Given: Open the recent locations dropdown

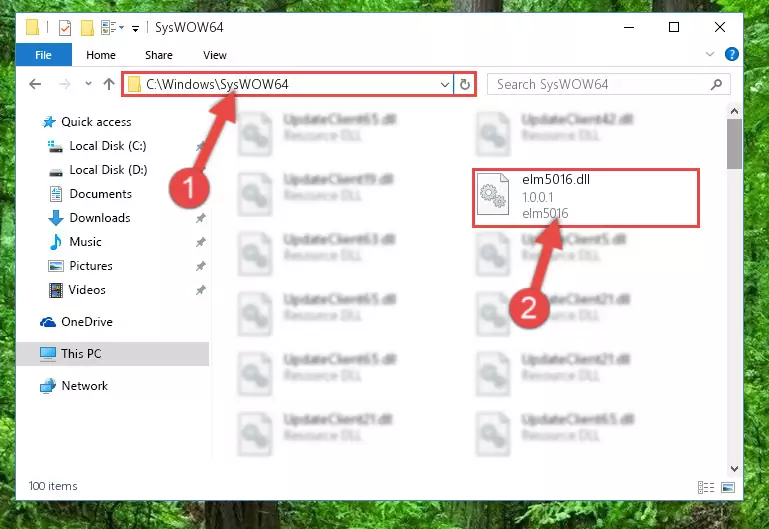Looking at the screenshot, I should 88,84.
